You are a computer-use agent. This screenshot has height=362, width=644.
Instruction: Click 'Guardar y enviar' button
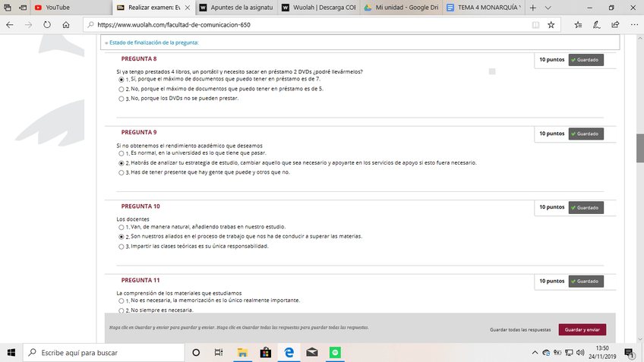point(582,330)
